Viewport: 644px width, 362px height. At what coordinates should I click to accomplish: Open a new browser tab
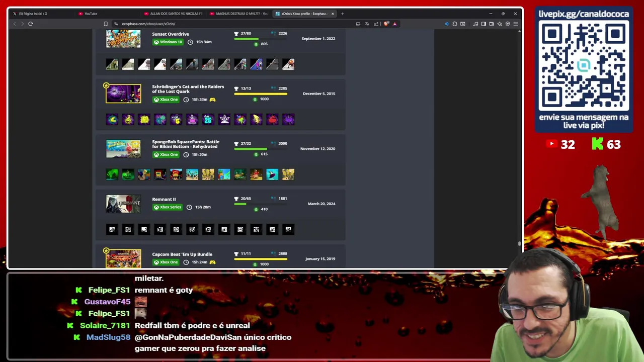(x=343, y=14)
